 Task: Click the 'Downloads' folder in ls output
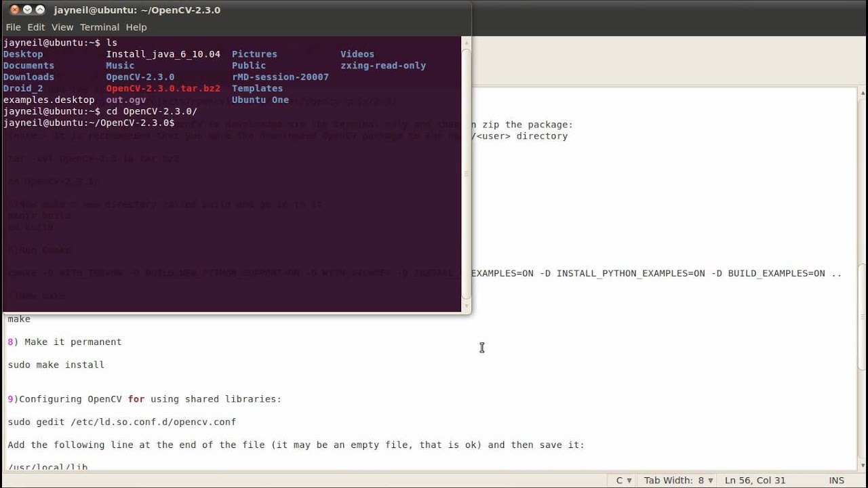(x=28, y=77)
